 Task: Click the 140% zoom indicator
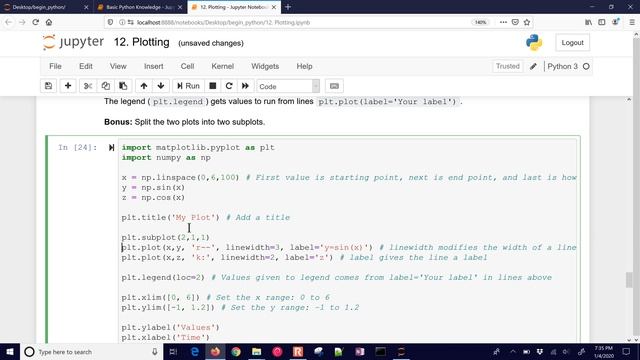pyautogui.click(x=480, y=22)
